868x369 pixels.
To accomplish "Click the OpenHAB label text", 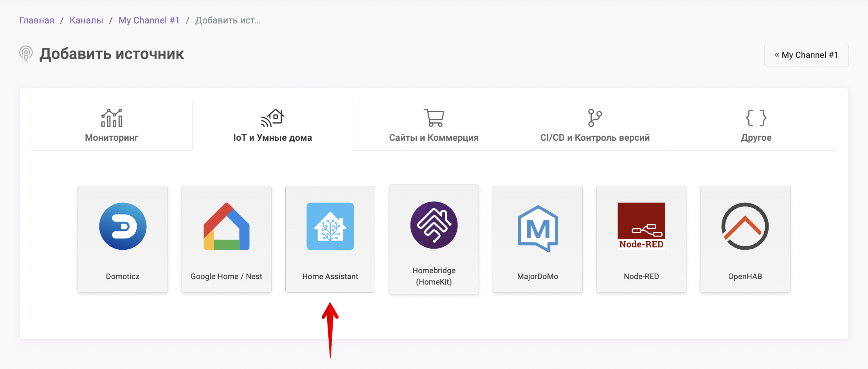I will pyautogui.click(x=745, y=276).
